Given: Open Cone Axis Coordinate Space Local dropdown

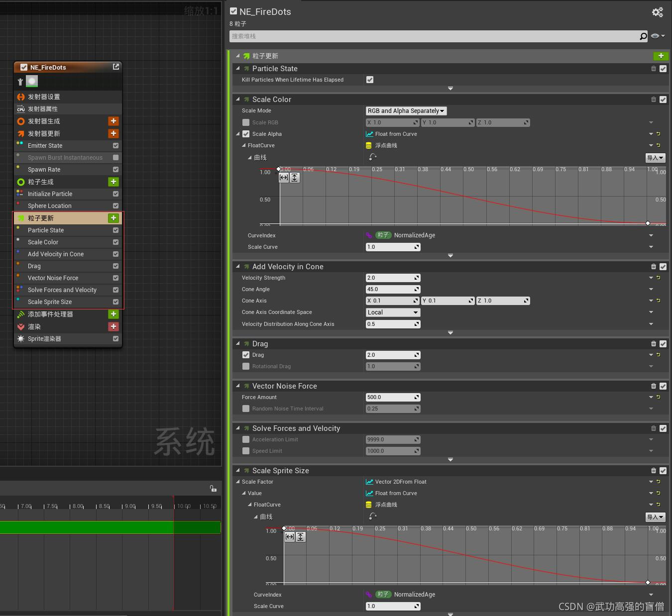Looking at the screenshot, I should (393, 312).
